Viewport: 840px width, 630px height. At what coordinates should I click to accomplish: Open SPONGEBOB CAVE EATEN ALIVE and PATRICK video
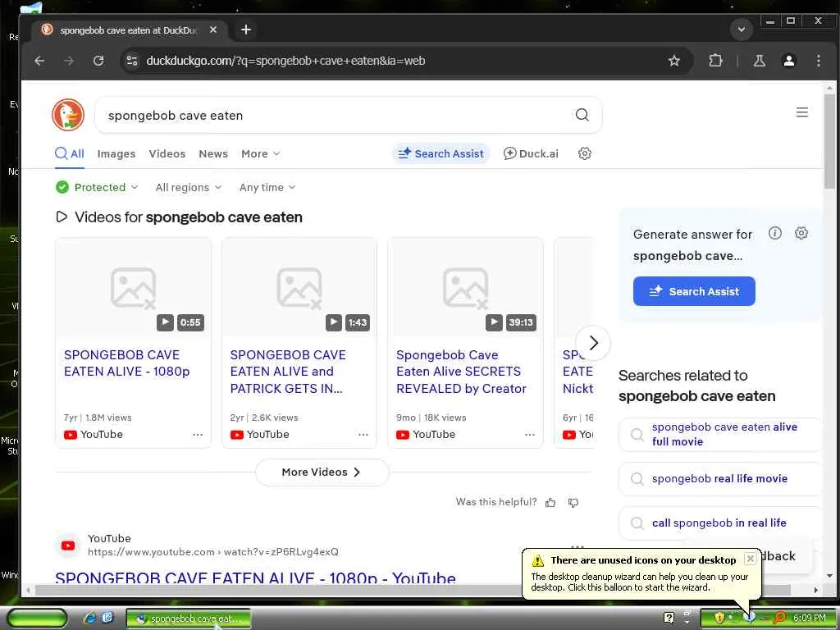288,372
